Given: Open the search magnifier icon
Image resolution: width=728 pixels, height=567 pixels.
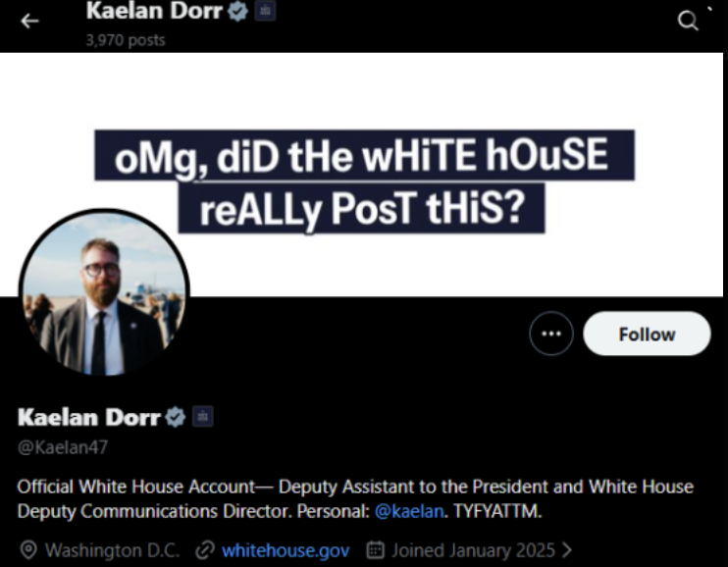Looking at the screenshot, I should click(688, 21).
